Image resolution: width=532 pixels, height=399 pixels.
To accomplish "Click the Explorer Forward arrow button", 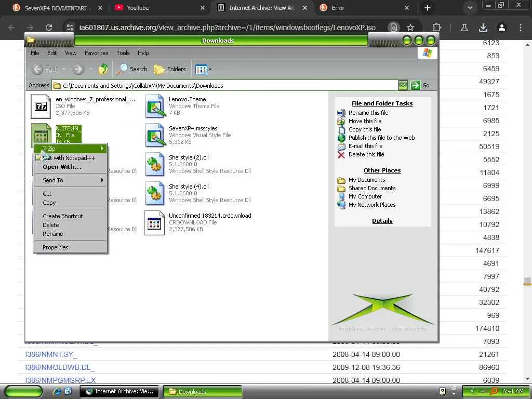I will 78,69.
